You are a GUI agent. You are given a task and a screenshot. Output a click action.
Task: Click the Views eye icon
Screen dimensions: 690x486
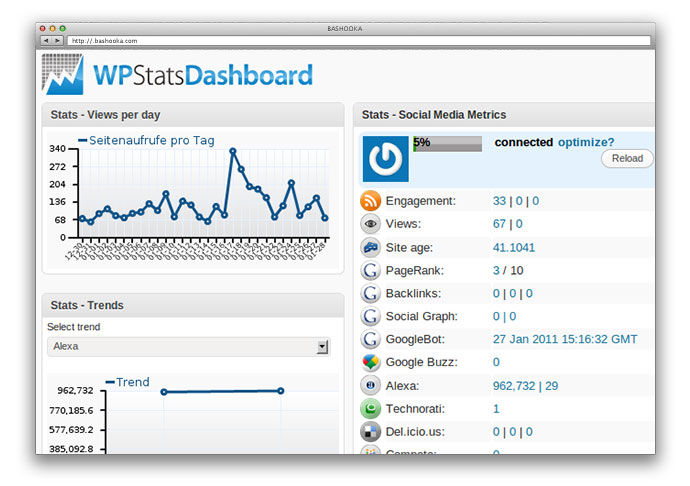point(371,224)
